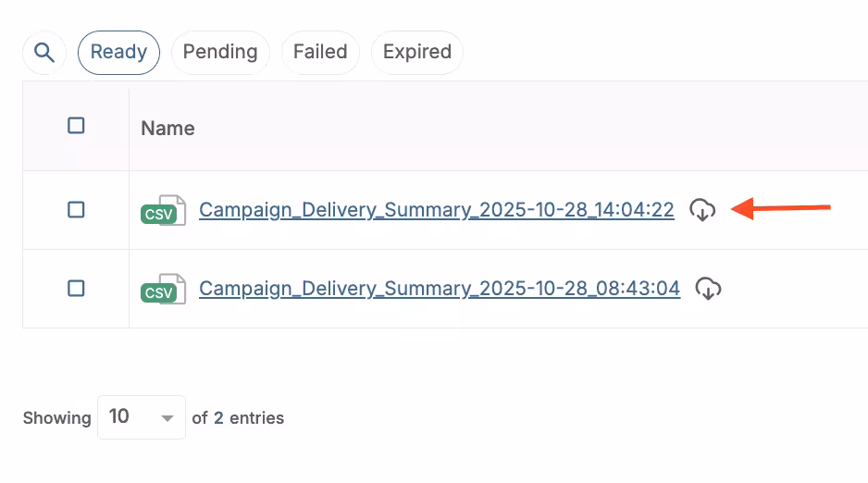Screen dimensions: 868x483
Task: Click CSV file icon for 14:04:22 report
Action: tap(163, 211)
